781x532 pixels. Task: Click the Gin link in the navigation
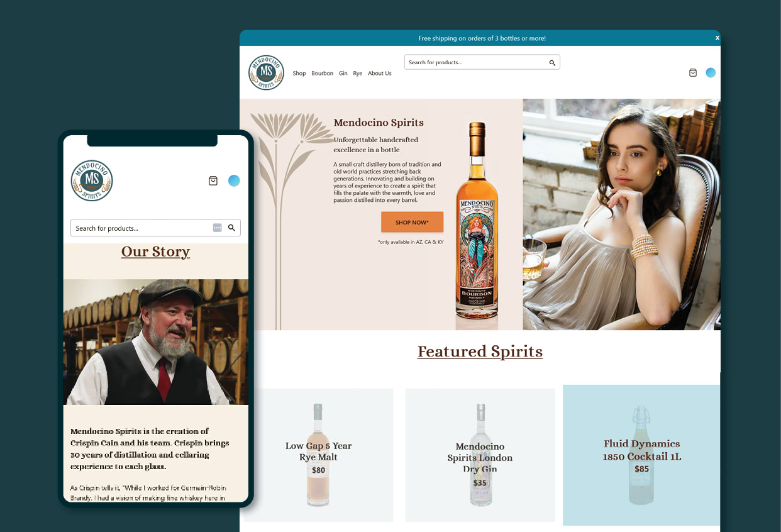(x=343, y=73)
